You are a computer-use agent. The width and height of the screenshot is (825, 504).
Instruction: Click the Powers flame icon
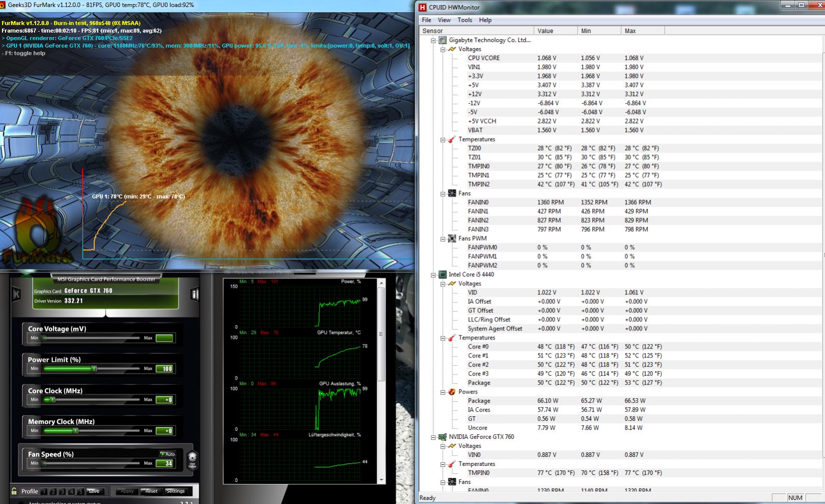[452, 392]
